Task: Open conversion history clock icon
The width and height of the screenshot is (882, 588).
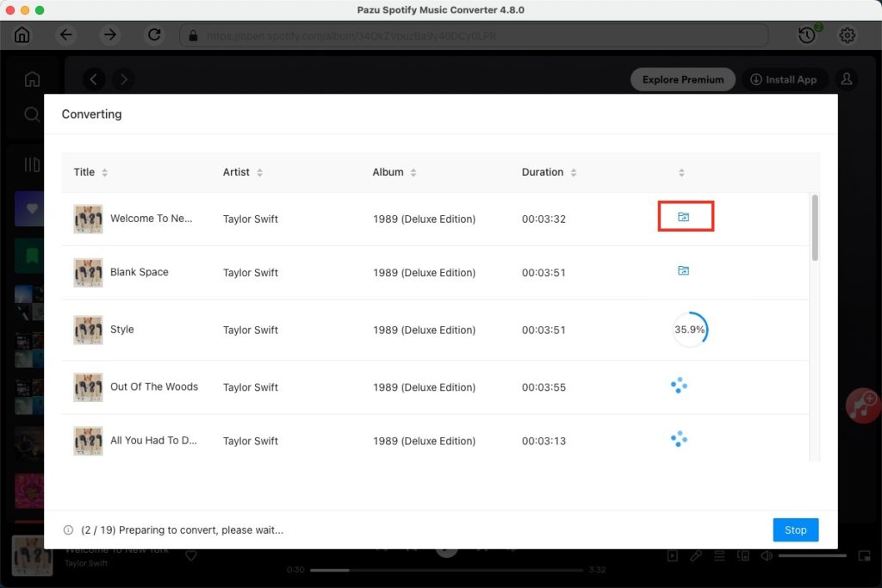Action: [x=806, y=35]
